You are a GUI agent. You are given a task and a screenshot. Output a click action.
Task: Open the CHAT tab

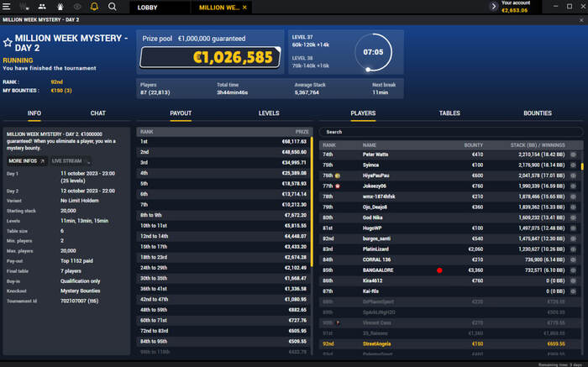(x=98, y=113)
